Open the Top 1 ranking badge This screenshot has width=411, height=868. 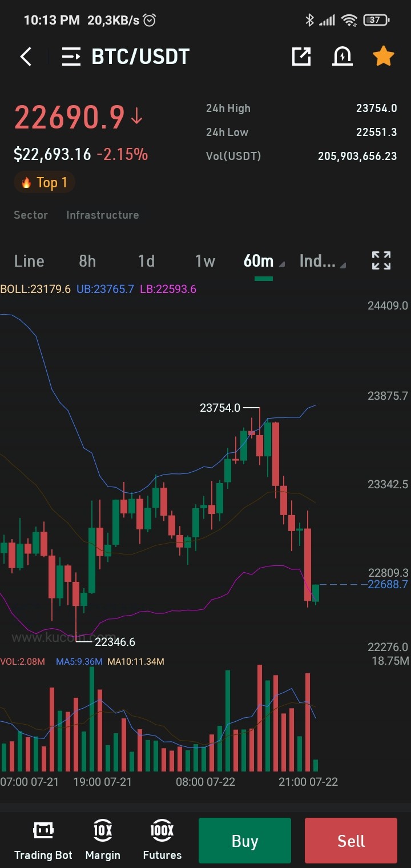[45, 182]
